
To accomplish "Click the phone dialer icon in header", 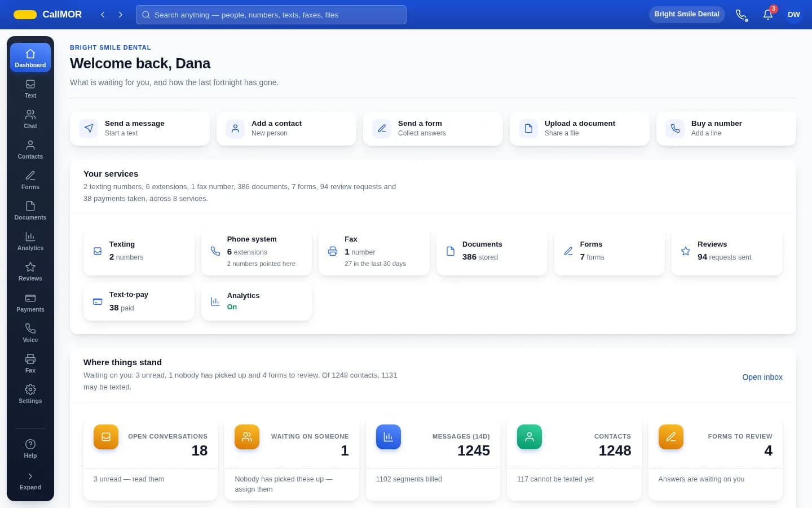I will click(x=742, y=15).
